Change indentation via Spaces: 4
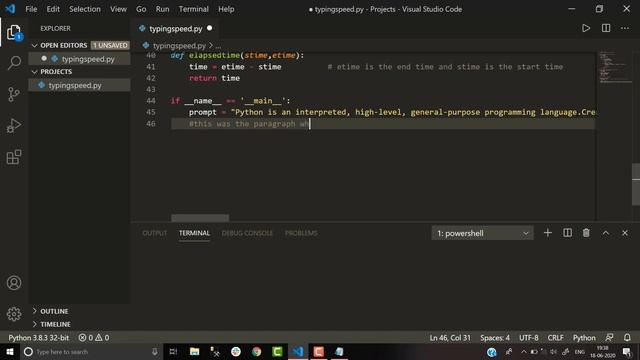Screen dimensions: 640x360 pos(495,338)
